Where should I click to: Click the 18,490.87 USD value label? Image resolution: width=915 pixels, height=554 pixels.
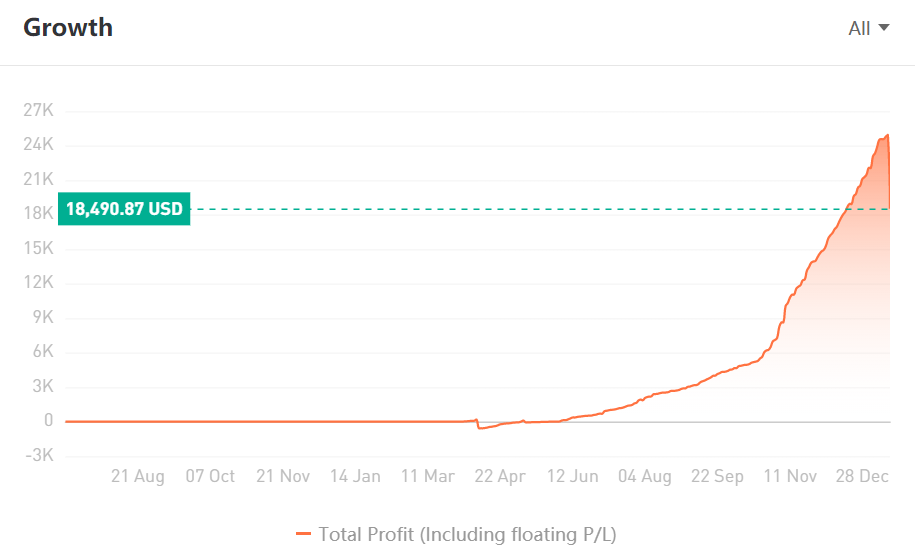point(124,209)
